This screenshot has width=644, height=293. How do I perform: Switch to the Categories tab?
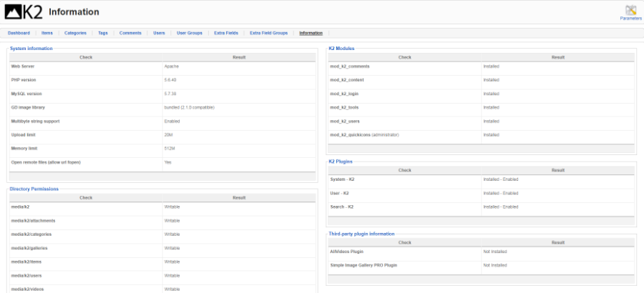point(76,34)
